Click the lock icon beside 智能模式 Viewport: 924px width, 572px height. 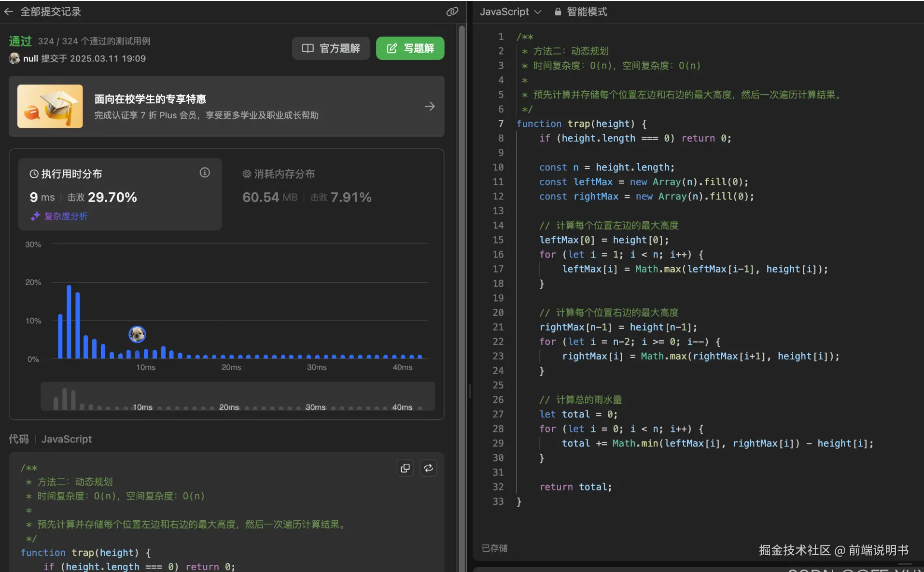[558, 12]
